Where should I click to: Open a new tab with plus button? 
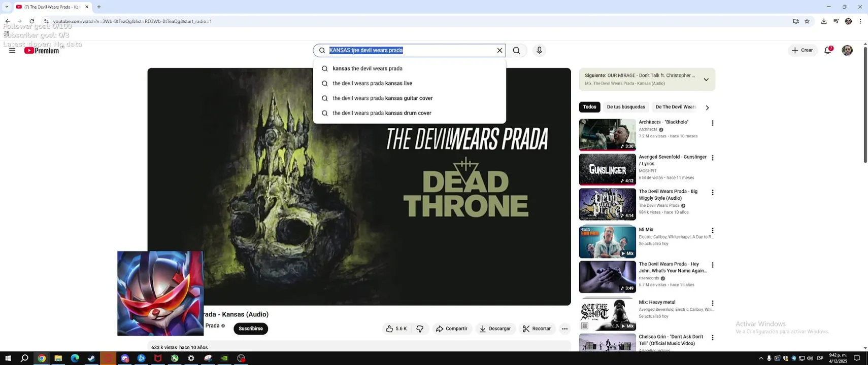pos(99,7)
